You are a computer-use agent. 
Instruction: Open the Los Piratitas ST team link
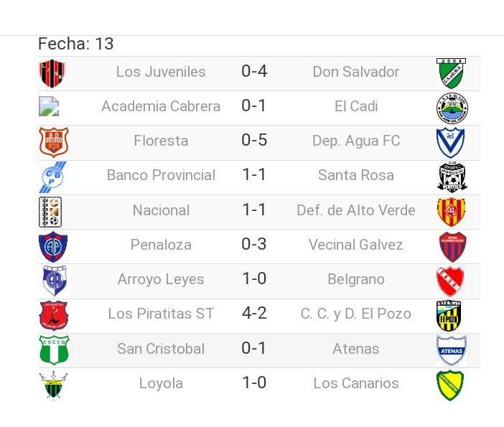pyautogui.click(x=161, y=314)
